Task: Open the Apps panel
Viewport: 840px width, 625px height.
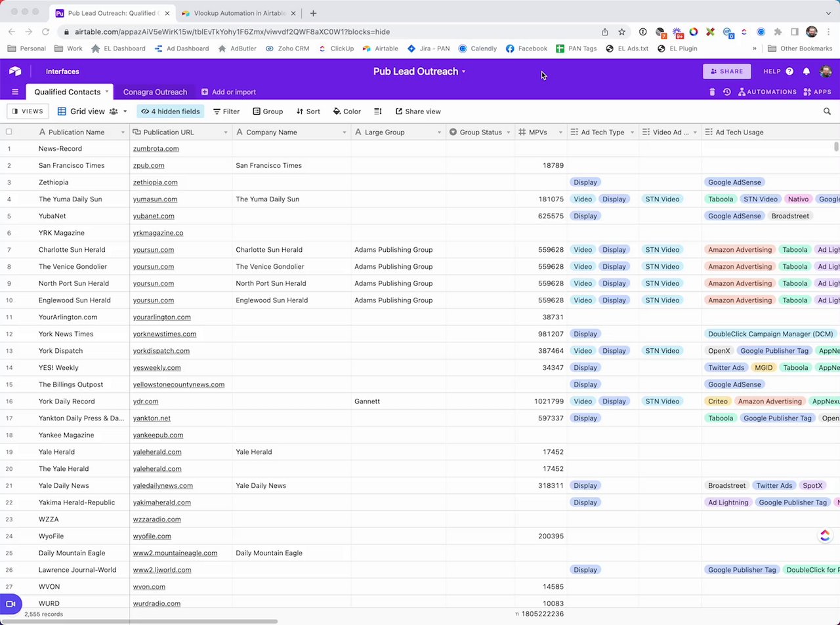Action: pos(817,92)
